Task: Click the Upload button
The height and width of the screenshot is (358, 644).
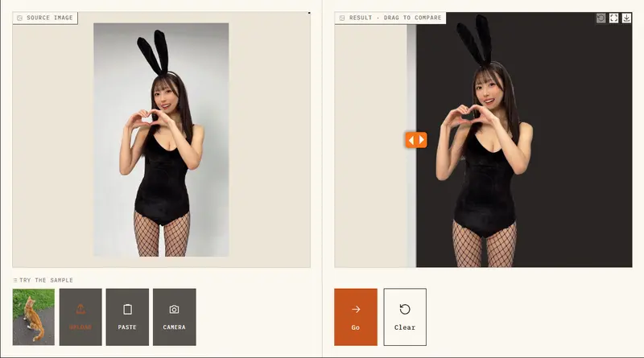Action: (x=80, y=317)
